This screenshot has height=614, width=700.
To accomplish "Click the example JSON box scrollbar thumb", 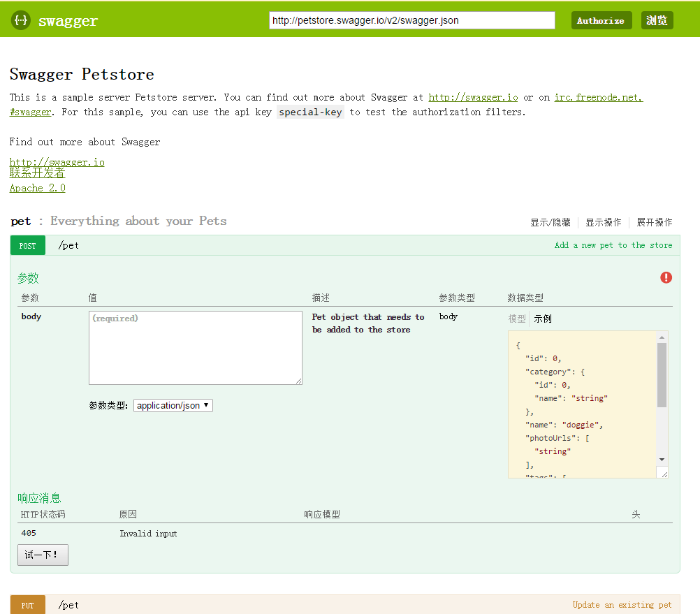I will [x=662, y=374].
